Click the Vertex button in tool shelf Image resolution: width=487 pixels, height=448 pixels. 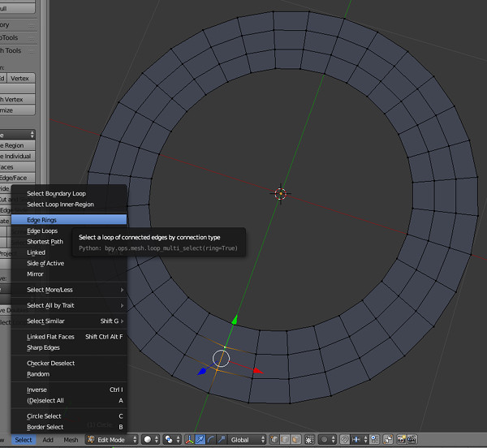(x=21, y=78)
